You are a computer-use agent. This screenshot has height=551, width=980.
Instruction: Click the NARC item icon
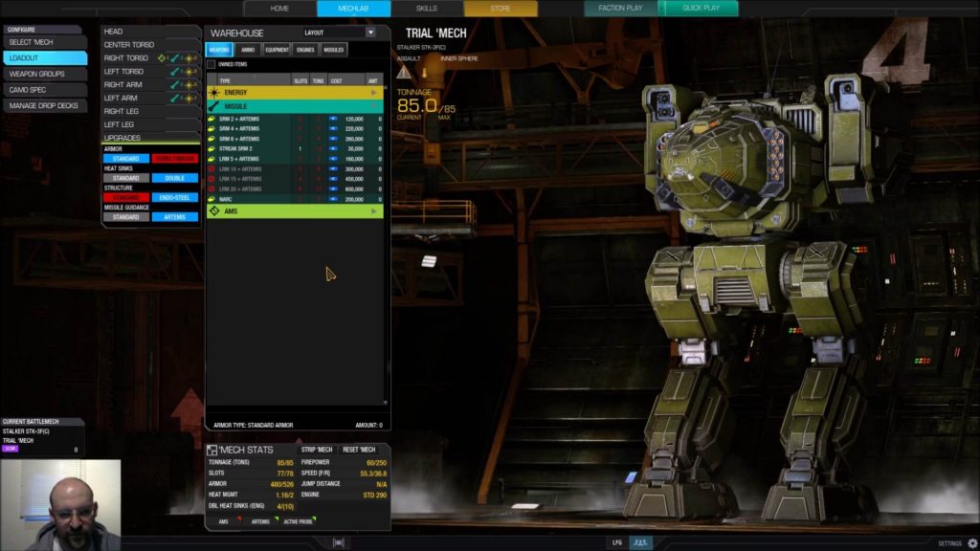[x=212, y=199]
